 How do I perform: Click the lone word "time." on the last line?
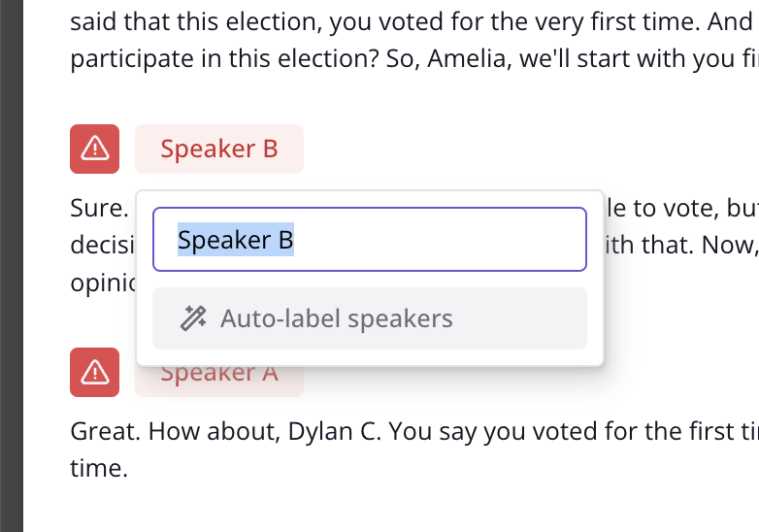tap(99, 468)
